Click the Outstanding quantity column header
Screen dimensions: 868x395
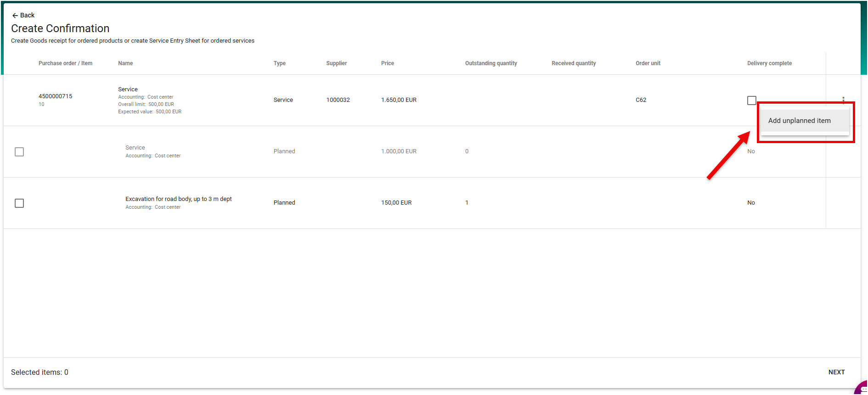pyautogui.click(x=490, y=63)
